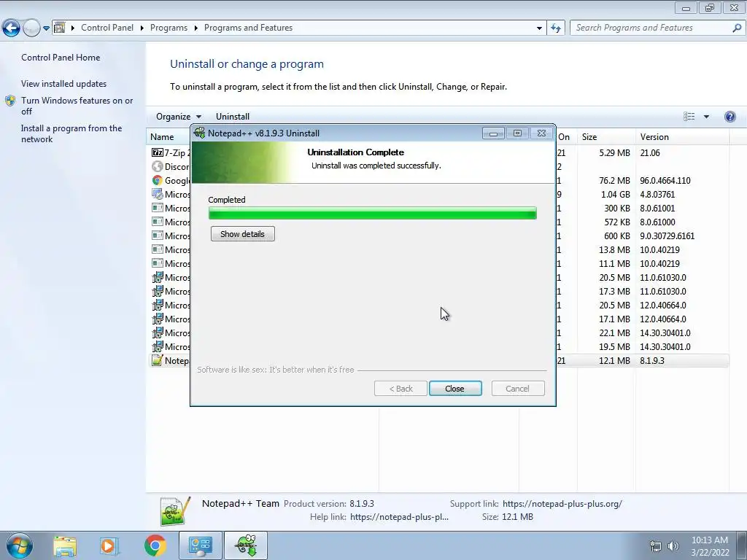Click version 21.06 cell
747x560 pixels.
pyautogui.click(x=650, y=153)
